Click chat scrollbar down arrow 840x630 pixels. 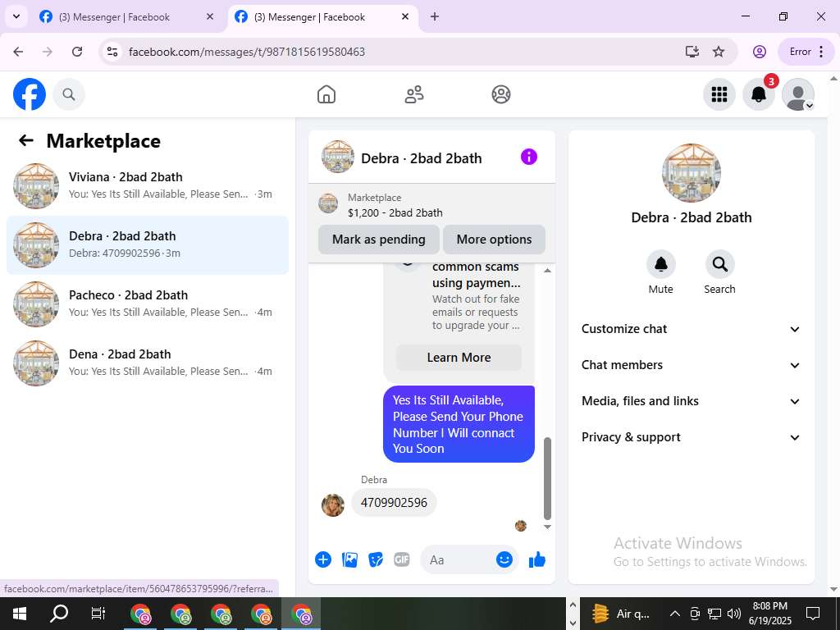pyautogui.click(x=547, y=527)
